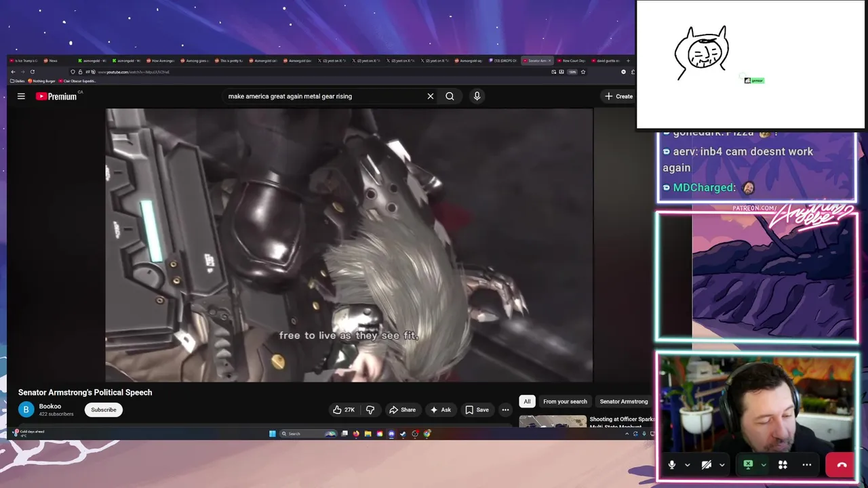Screen dimensions: 868x488
Task: Subscribe to the Bookoo channel
Action: click(104, 409)
